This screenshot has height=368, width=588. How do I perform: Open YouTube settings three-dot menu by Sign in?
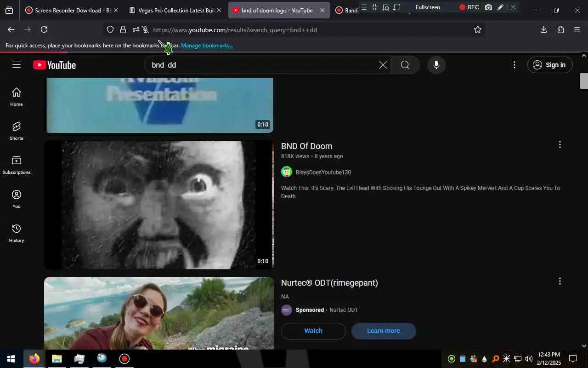point(514,65)
